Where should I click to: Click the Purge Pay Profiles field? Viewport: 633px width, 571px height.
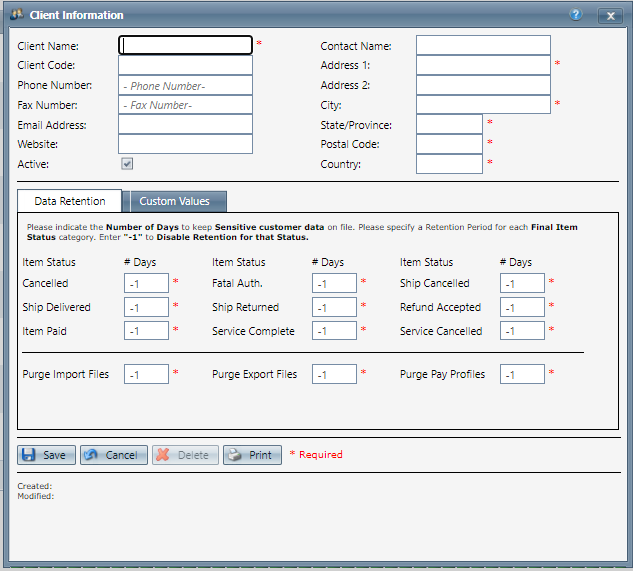tap(522, 374)
